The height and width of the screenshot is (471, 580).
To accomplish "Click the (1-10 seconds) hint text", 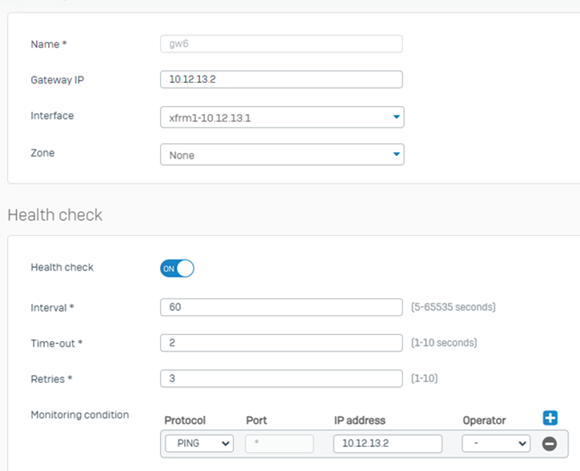I will pos(444,343).
